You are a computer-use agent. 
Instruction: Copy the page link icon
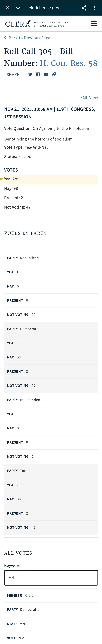(x=54, y=75)
